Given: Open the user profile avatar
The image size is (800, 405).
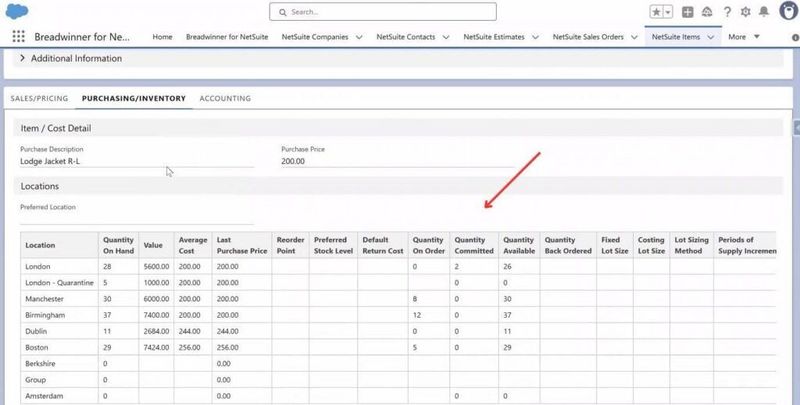Looking at the screenshot, I should point(789,11).
